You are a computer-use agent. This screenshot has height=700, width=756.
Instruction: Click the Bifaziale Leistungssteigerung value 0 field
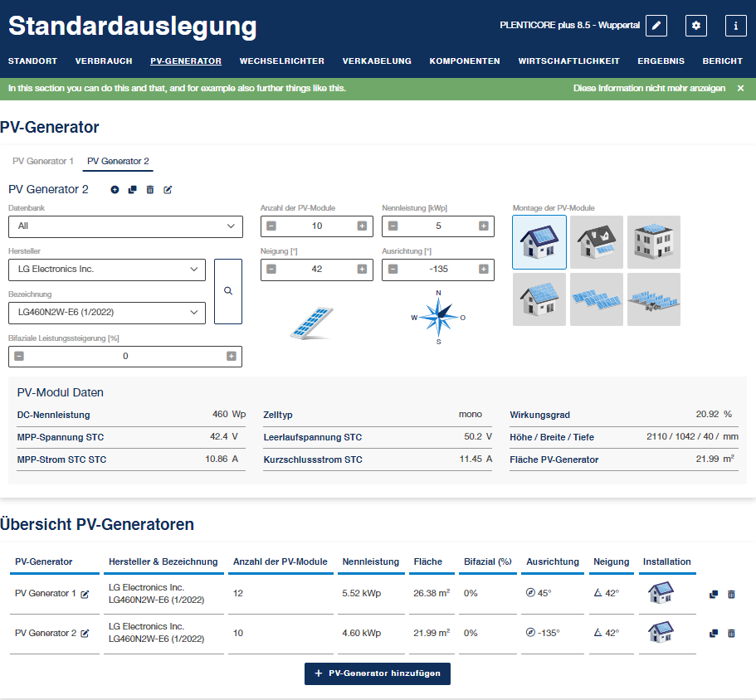click(x=125, y=356)
